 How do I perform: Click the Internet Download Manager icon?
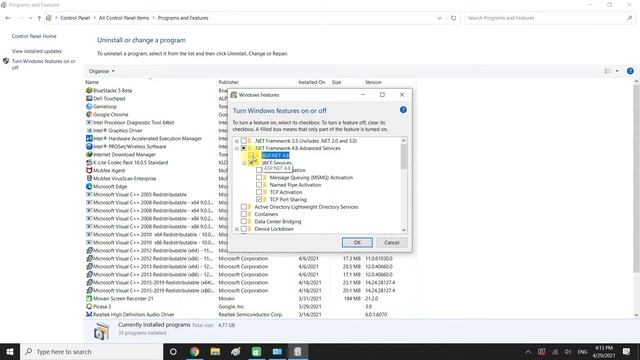89,154
